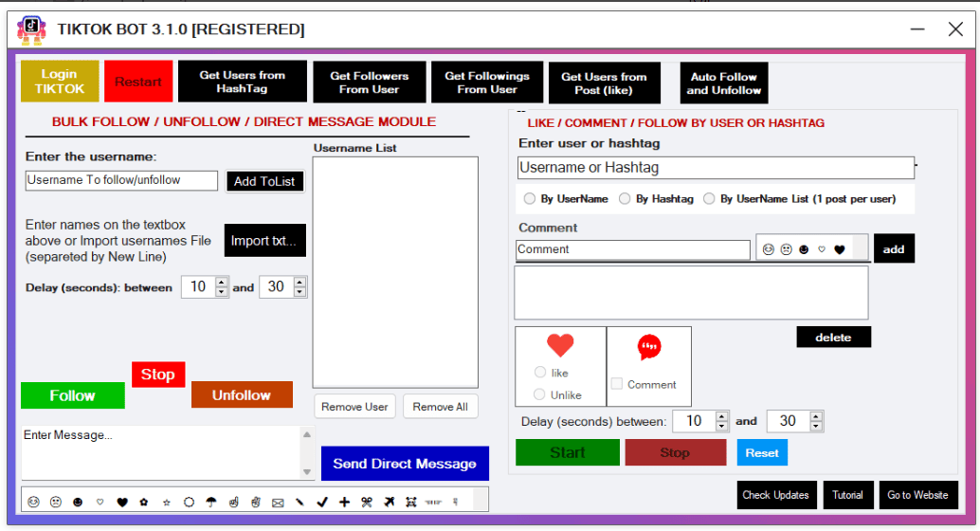Insert plus sign symbol in message emoji bar
This screenshot has width=980, height=531.
[x=344, y=502]
